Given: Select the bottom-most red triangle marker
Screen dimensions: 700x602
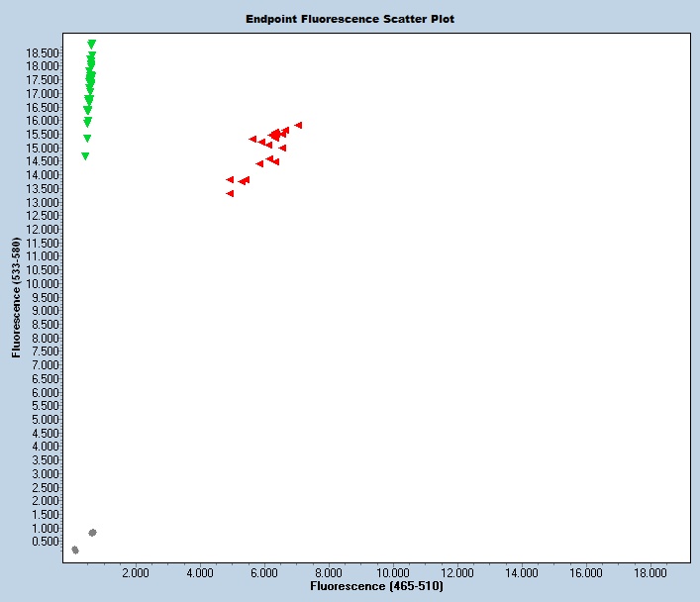Looking at the screenshot, I should tap(230, 193).
